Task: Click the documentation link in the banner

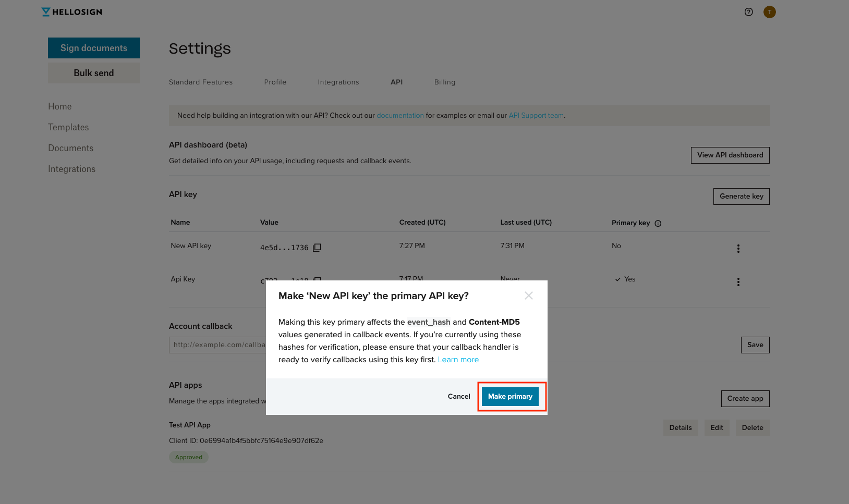Action: click(400, 115)
